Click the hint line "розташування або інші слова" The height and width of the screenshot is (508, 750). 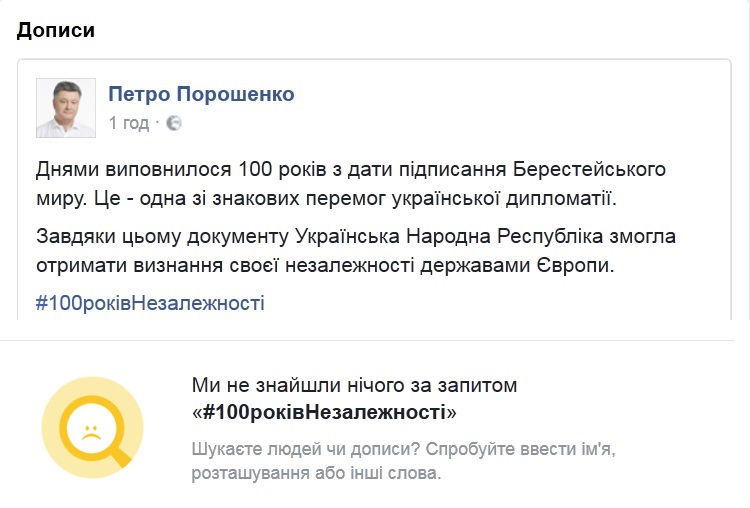tap(315, 473)
